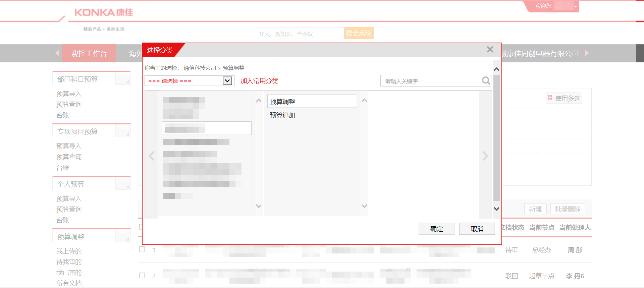Image resolution: width=644 pixels, height=288 pixels.
Task: Expand the 欢迎您 user menu arrow
Action: coord(576,6)
